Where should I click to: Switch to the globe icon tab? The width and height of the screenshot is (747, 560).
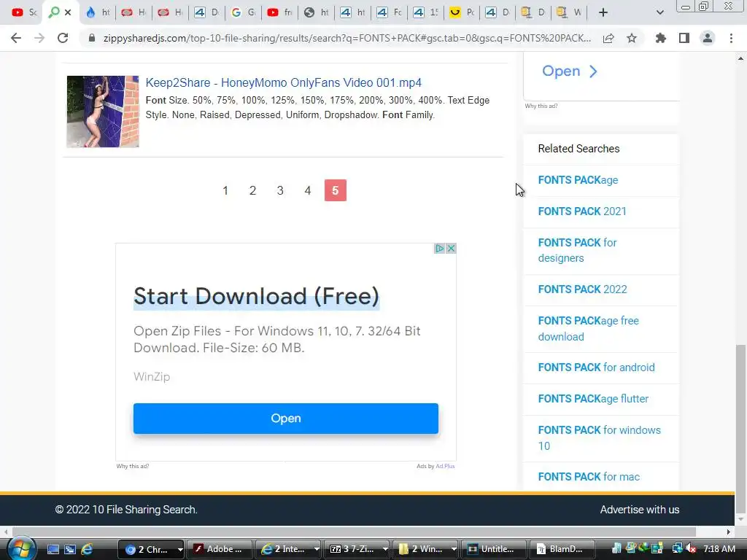tap(317, 12)
